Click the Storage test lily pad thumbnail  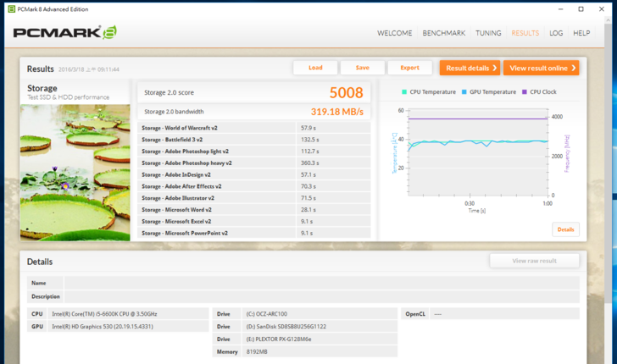(x=75, y=172)
